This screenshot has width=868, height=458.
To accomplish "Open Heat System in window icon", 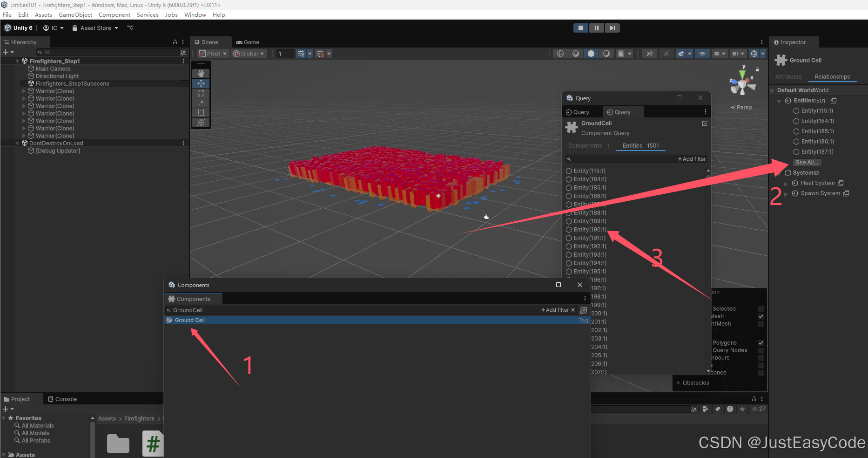I will tap(841, 183).
